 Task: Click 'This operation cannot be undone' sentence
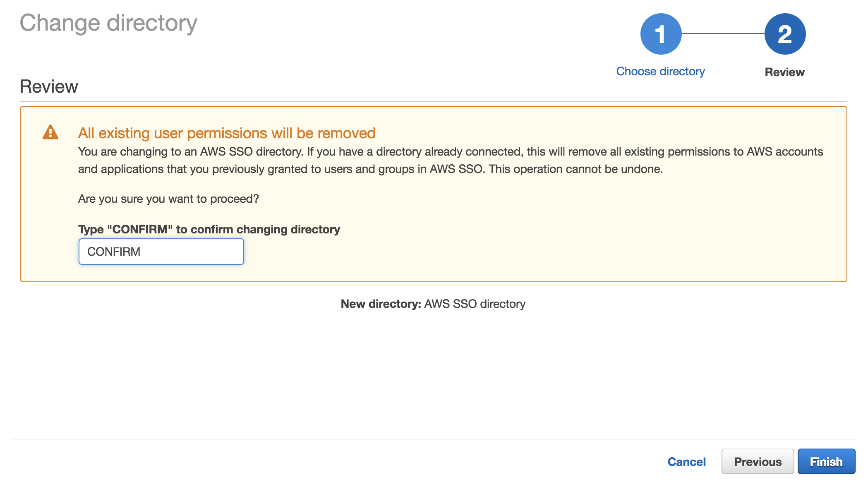575,169
